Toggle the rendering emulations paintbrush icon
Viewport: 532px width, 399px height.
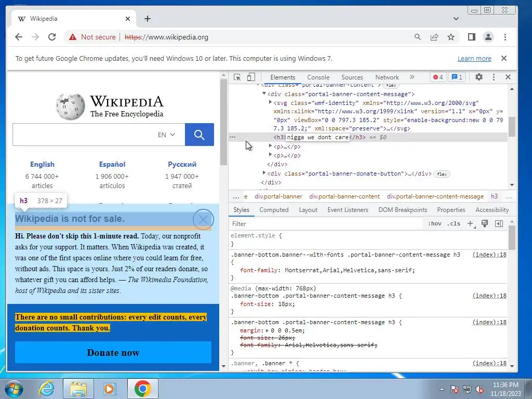click(485, 223)
